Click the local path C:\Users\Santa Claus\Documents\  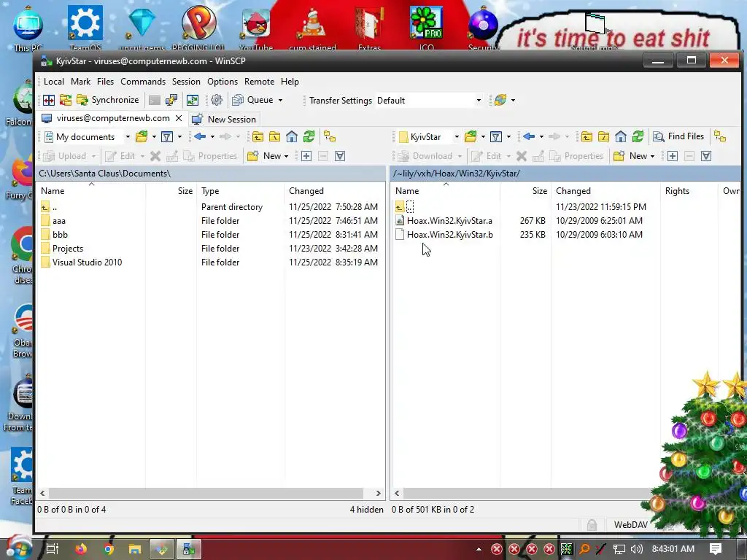pyautogui.click(x=105, y=174)
